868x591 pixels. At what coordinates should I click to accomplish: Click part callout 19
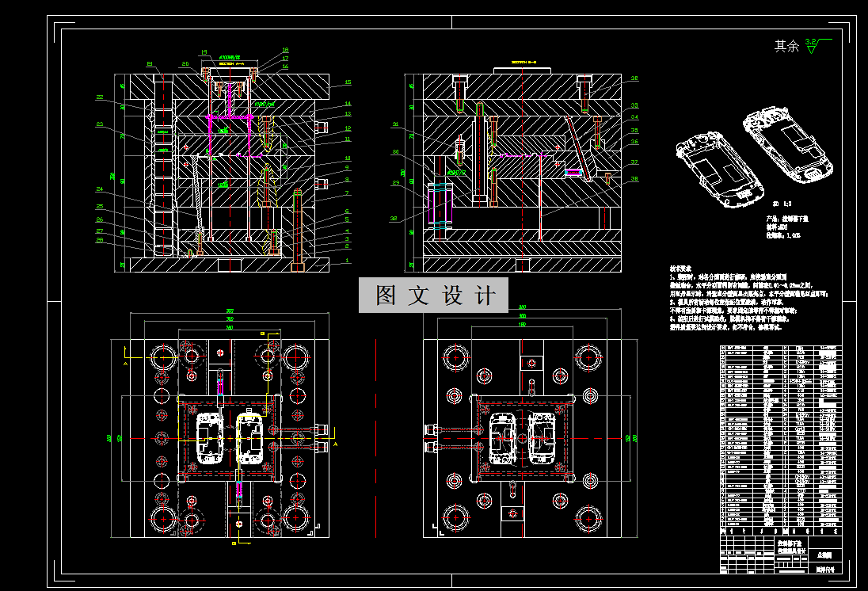(204, 52)
